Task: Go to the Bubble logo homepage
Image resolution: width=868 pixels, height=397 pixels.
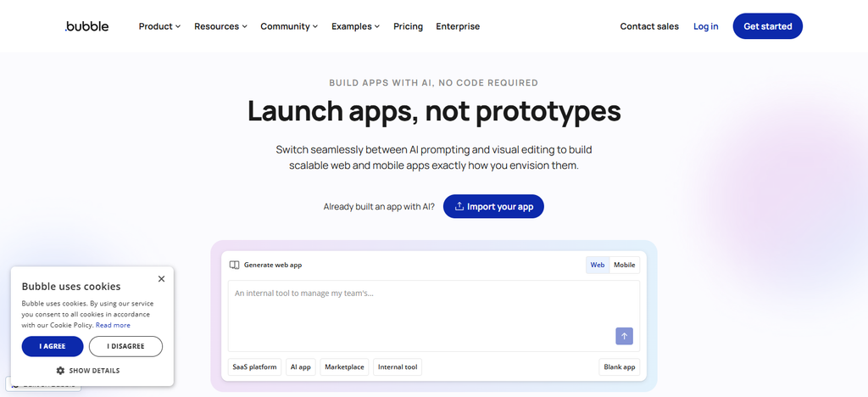Action: pyautogui.click(x=87, y=26)
